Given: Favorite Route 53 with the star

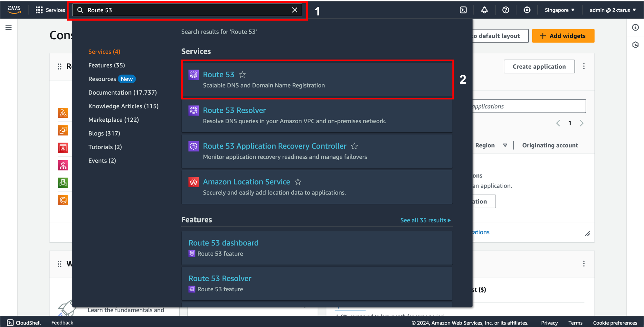Looking at the screenshot, I should tap(242, 75).
